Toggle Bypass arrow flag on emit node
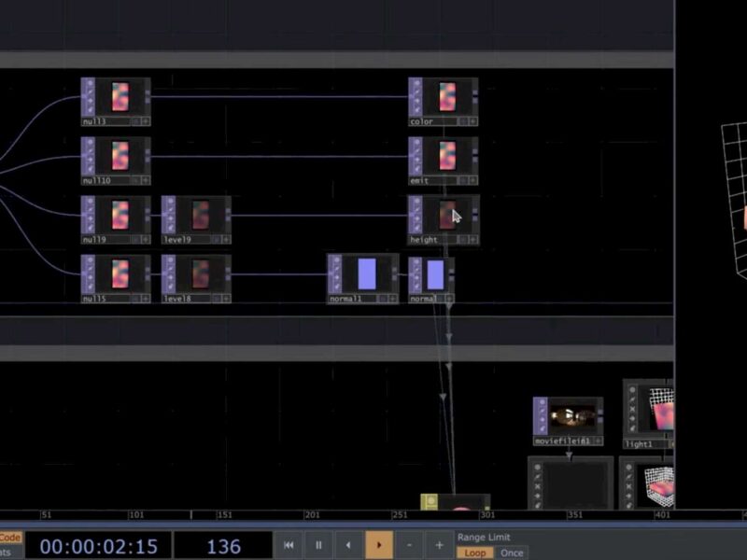The height and width of the screenshot is (560, 747). [x=417, y=160]
